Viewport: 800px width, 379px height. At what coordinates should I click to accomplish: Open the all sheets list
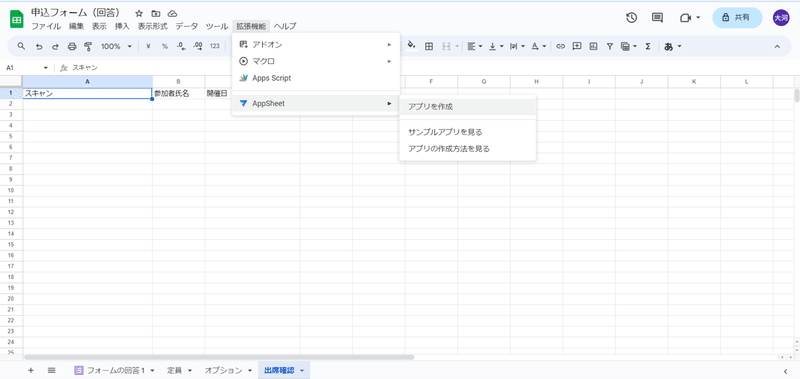(x=52, y=370)
